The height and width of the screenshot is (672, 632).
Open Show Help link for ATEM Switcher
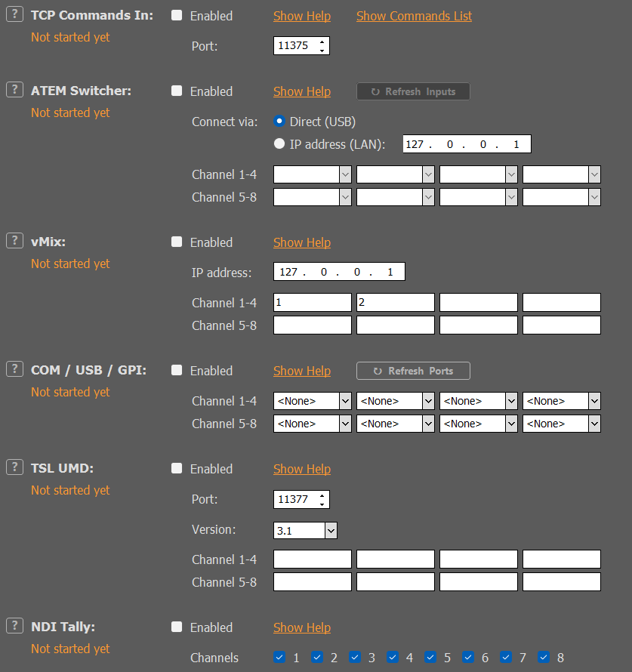coord(302,91)
